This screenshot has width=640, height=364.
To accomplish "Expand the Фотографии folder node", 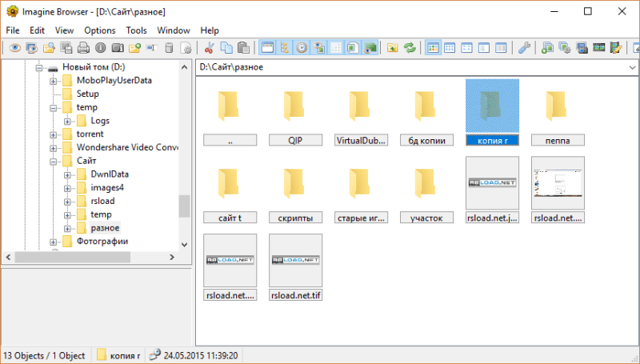I will [x=53, y=242].
